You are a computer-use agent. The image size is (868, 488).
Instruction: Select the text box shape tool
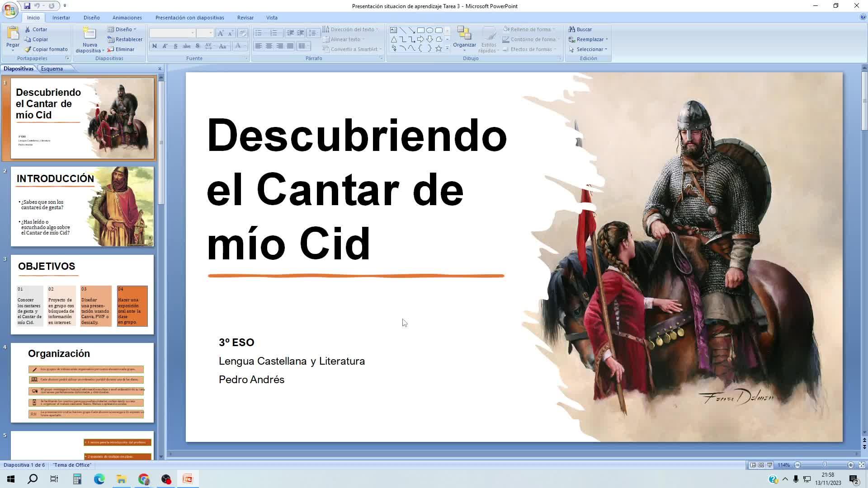tap(393, 30)
